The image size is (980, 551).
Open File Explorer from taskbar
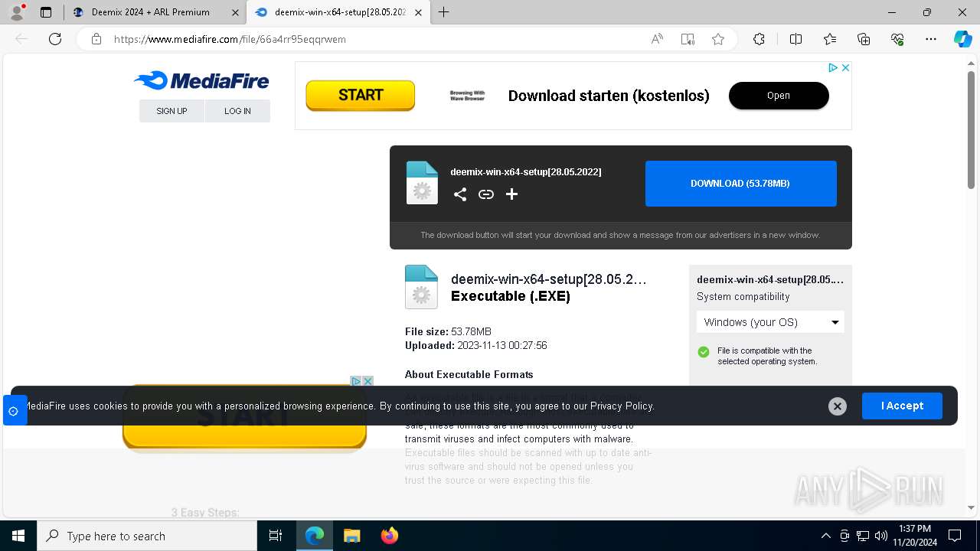coord(352,536)
